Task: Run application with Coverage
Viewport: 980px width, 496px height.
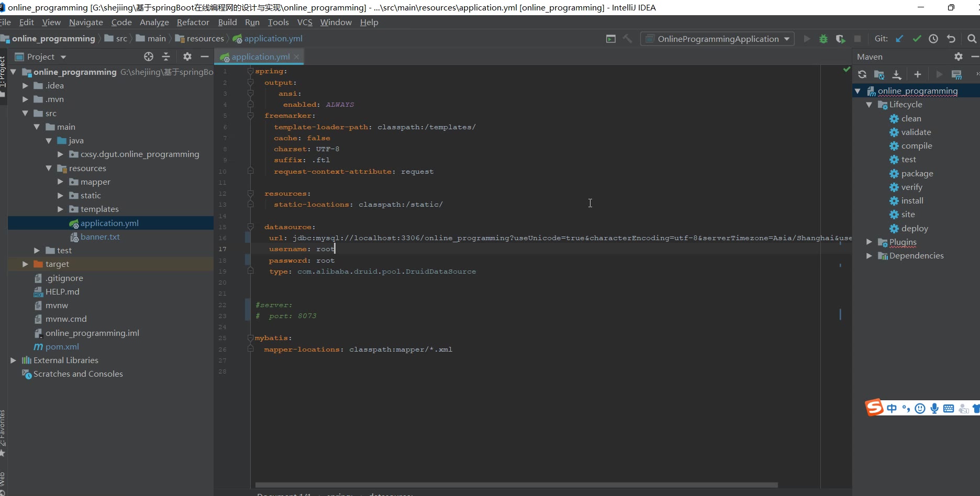Action: tap(840, 39)
